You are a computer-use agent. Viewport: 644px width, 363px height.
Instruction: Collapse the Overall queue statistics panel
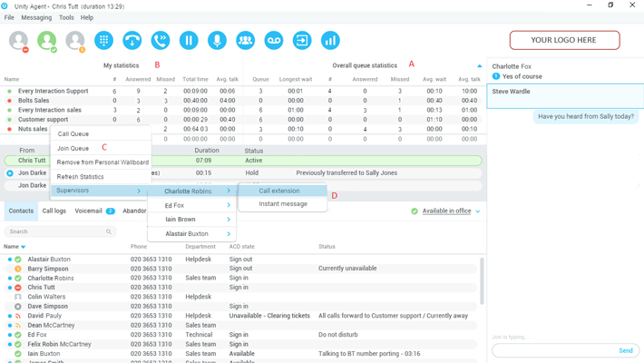pyautogui.click(x=480, y=66)
